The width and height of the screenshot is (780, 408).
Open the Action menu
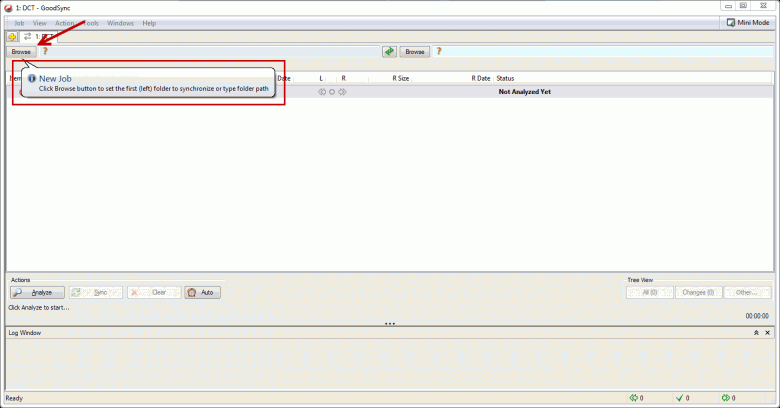click(x=64, y=23)
